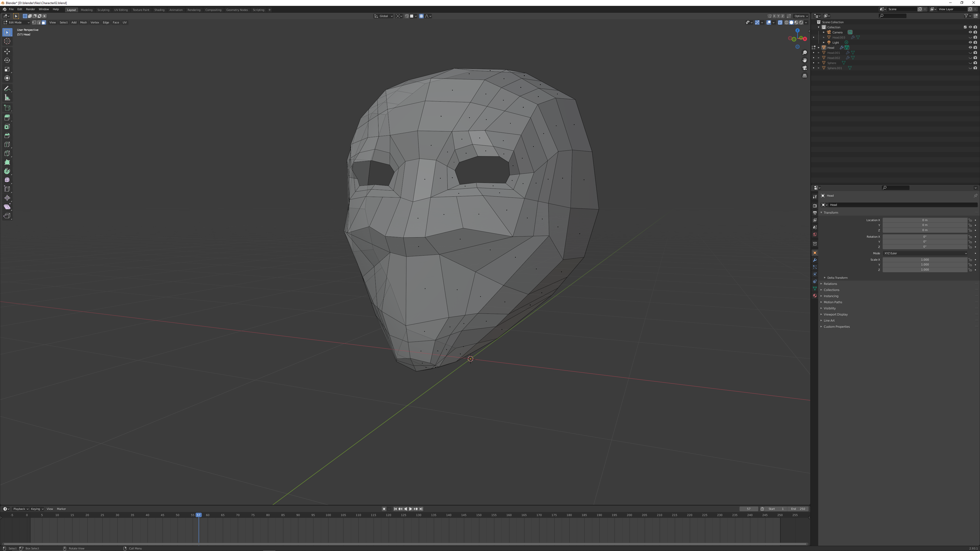Screen dimensions: 980x551
Task: Open the XYZ Euler rotation mode dropdown
Action: click(925, 253)
